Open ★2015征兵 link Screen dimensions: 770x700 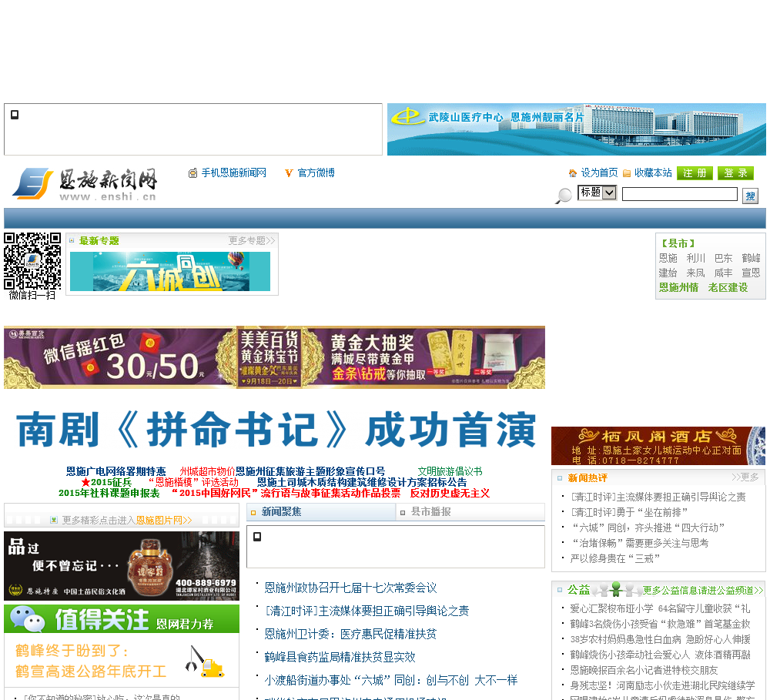(106, 482)
